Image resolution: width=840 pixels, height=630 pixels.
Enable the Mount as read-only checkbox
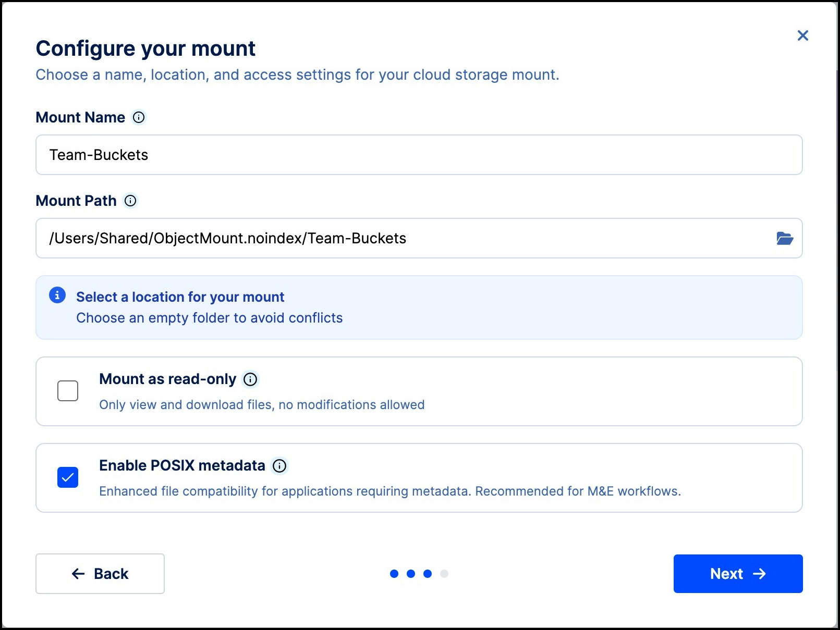coord(68,391)
